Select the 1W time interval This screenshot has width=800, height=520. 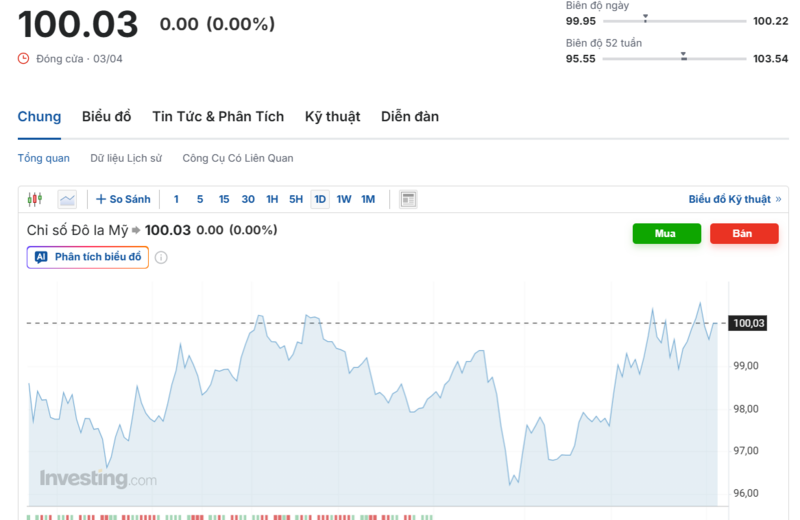(344, 199)
